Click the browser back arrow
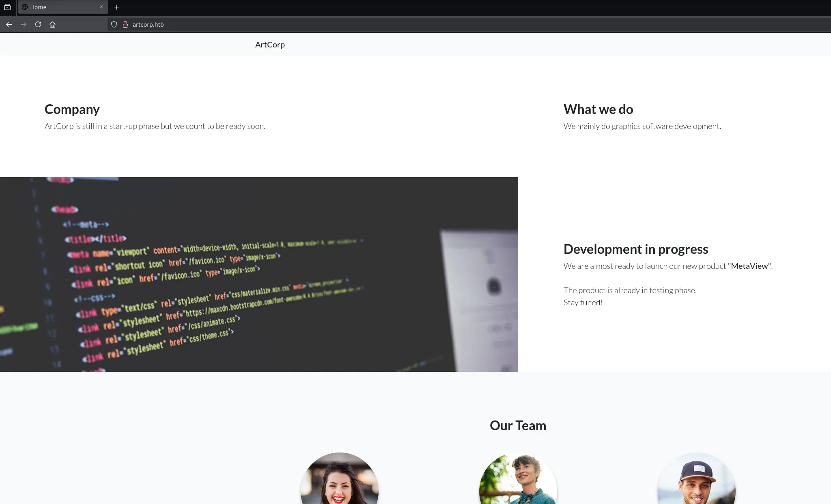Screen dimensions: 831x504 [x=9, y=24]
